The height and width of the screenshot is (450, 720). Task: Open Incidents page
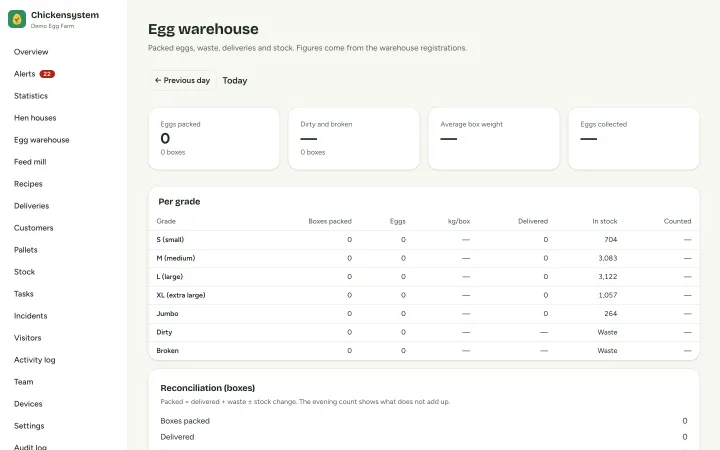tap(30, 316)
